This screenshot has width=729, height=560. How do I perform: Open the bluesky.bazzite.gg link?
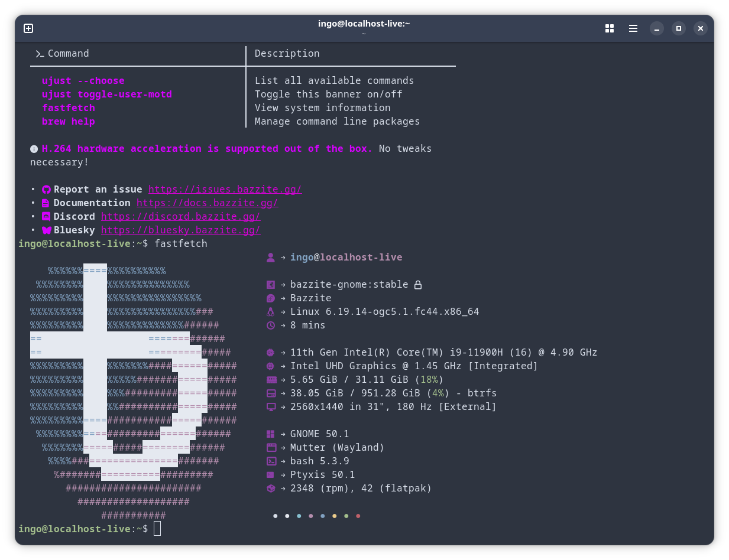click(x=181, y=230)
